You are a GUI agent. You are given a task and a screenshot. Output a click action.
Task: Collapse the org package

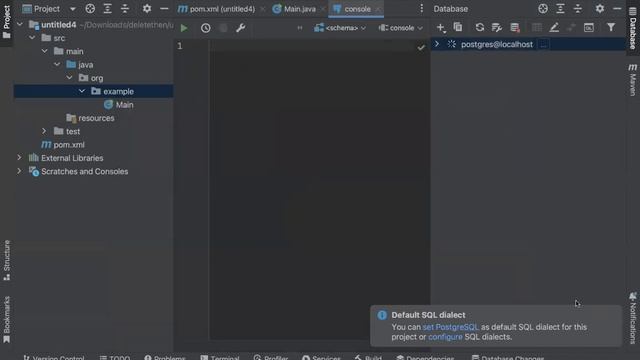pyautogui.click(x=69, y=78)
